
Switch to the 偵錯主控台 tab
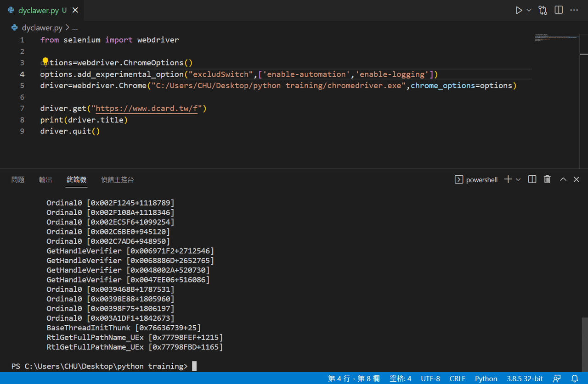click(x=117, y=179)
